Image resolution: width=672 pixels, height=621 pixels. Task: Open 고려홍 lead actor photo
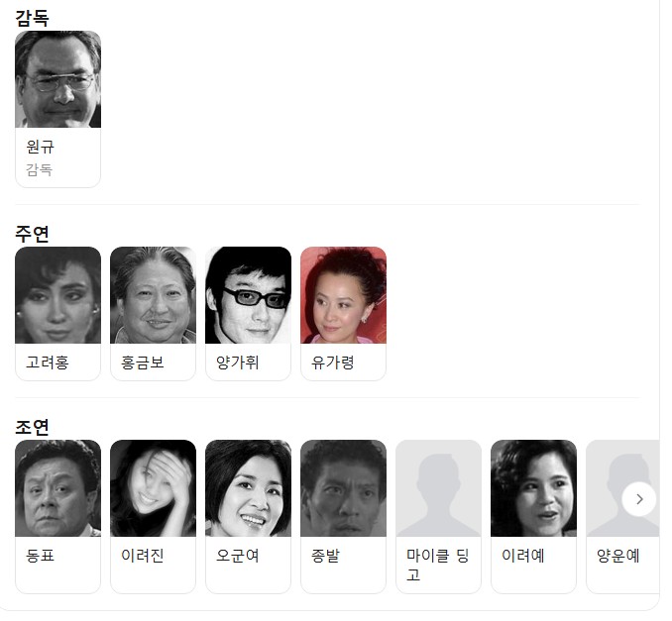coord(57,295)
